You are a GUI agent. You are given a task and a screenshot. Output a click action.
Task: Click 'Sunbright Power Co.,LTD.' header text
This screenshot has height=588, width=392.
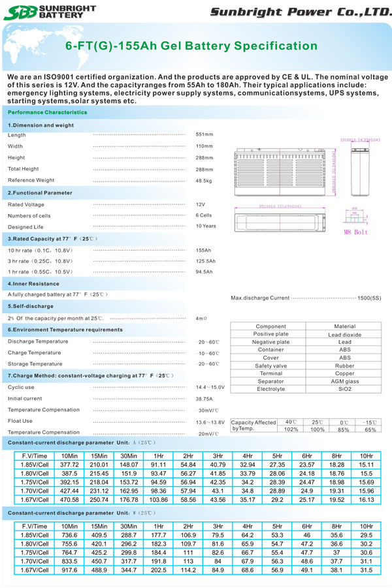click(301, 12)
